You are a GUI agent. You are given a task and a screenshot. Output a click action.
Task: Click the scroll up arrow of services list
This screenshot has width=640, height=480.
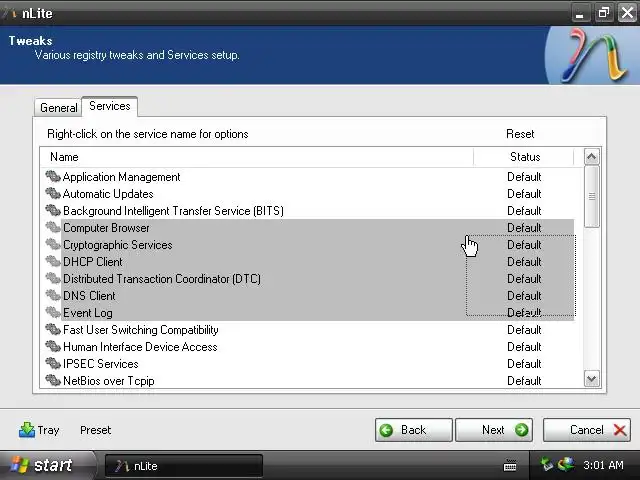(x=591, y=157)
